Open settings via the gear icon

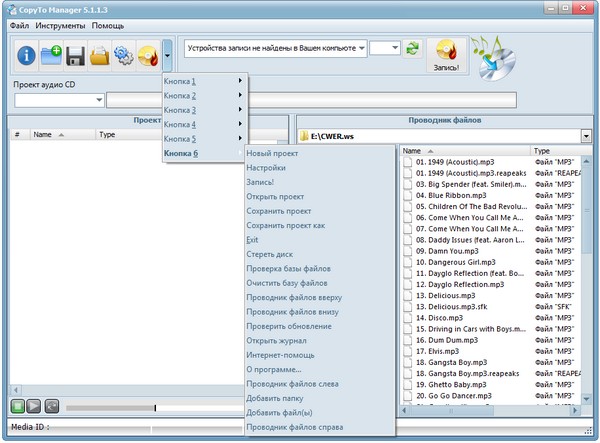tap(123, 56)
